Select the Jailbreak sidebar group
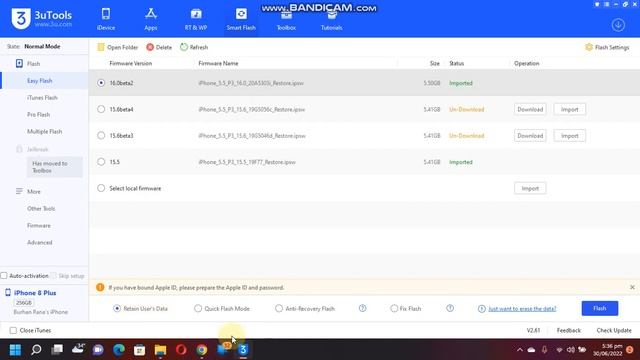 (x=32, y=149)
